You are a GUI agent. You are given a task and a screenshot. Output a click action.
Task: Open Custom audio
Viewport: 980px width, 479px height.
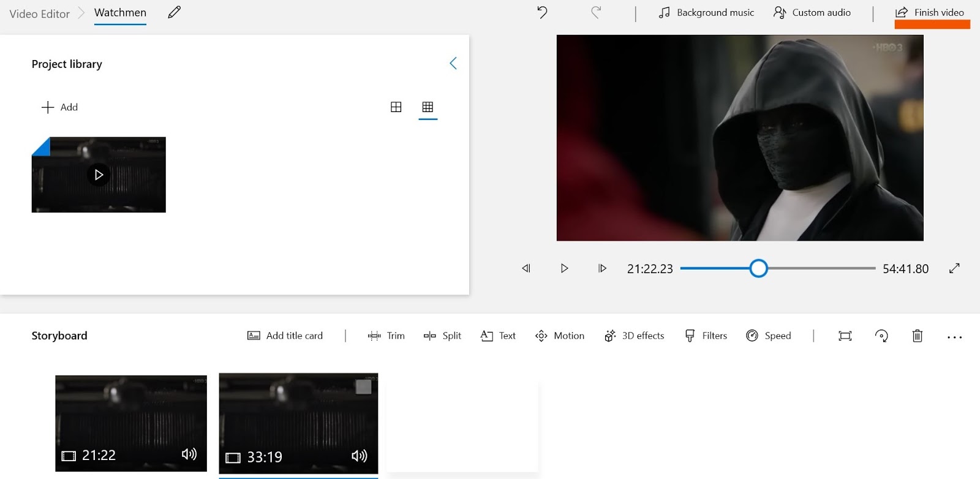tap(812, 12)
